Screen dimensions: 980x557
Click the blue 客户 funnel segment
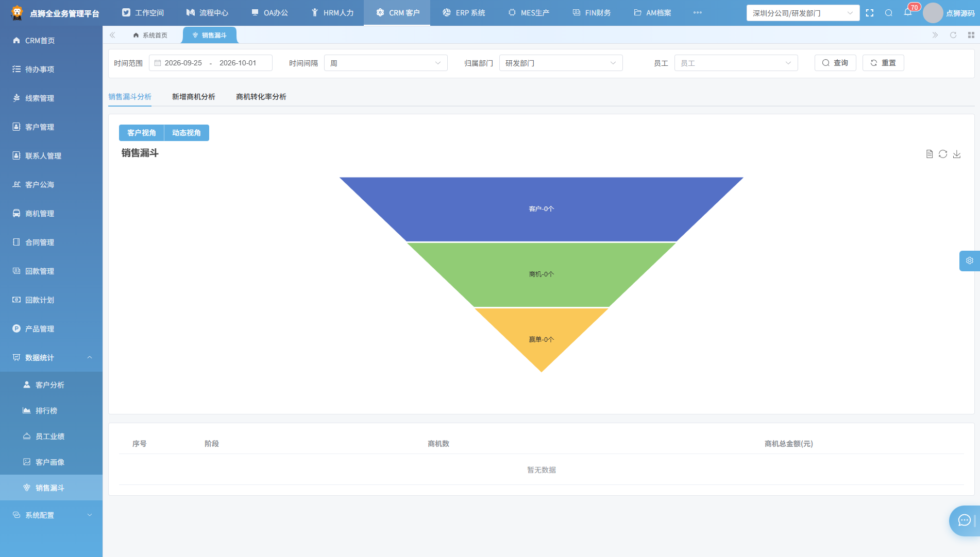[541, 209]
